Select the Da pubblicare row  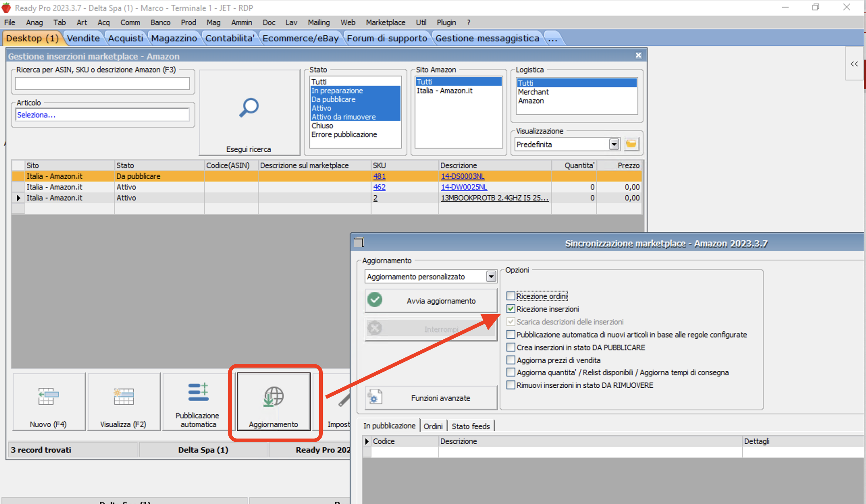(x=327, y=176)
